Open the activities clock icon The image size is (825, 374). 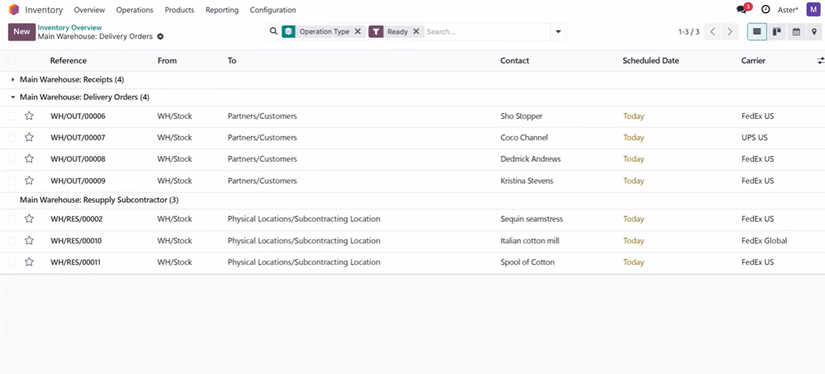(766, 10)
